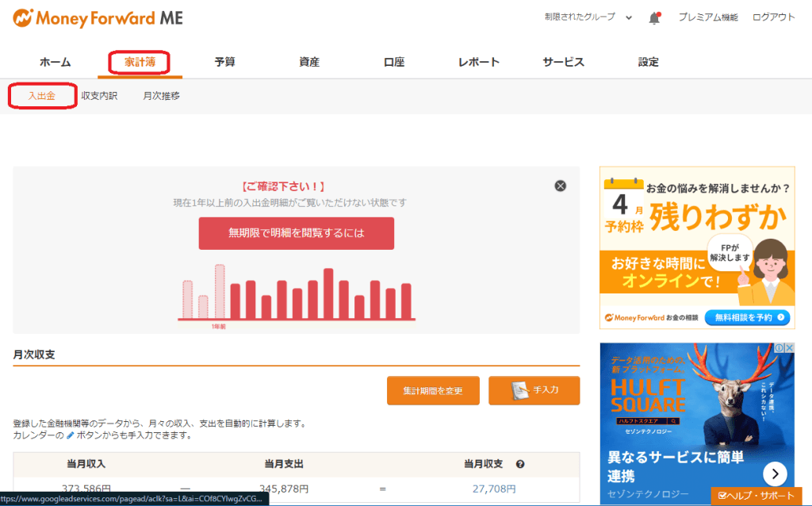The image size is (812, 506).
Task: Click the 手入力 button
Action: pyautogui.click(x=534, y=390)
